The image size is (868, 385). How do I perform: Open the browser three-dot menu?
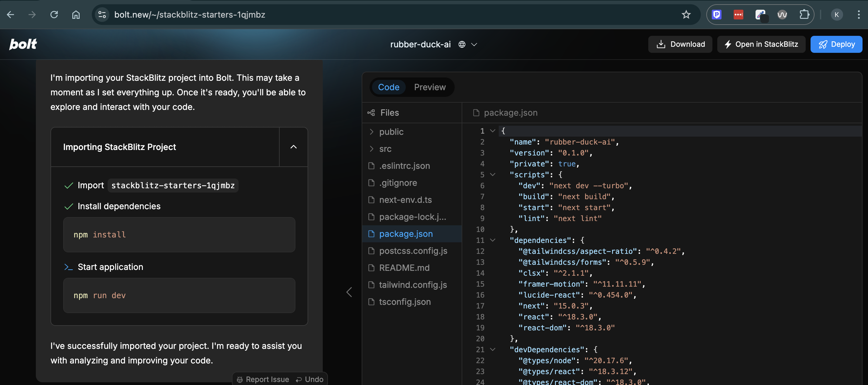[859, 15]
